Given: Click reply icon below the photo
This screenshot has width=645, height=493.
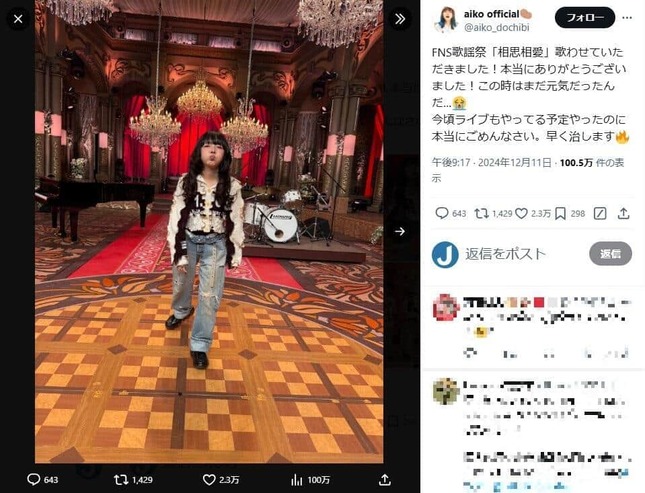Looking at the screenshot, I should [34, 479].
